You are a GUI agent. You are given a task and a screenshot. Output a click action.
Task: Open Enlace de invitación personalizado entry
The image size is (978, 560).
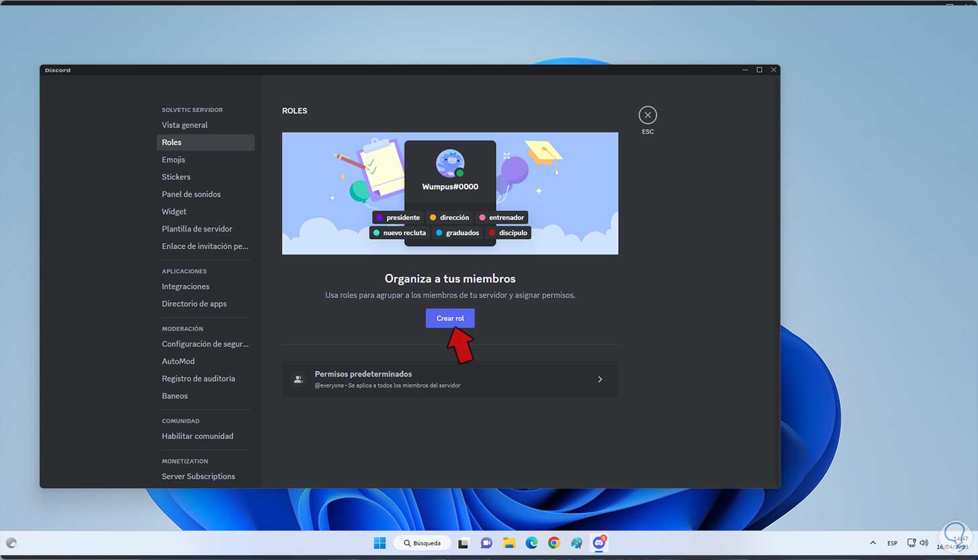[206, 246]
